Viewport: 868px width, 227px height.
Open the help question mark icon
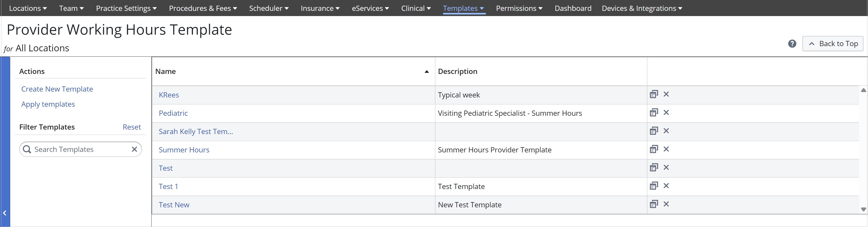(x=792, y=44)
